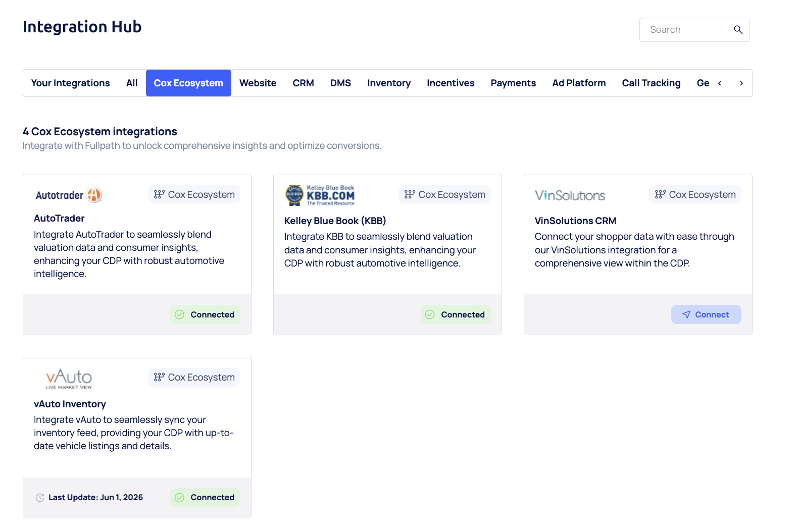The height and width of the screenshot is (532, 798).
Task: Click Connected button on AutoTrader card
Action: 205,314
